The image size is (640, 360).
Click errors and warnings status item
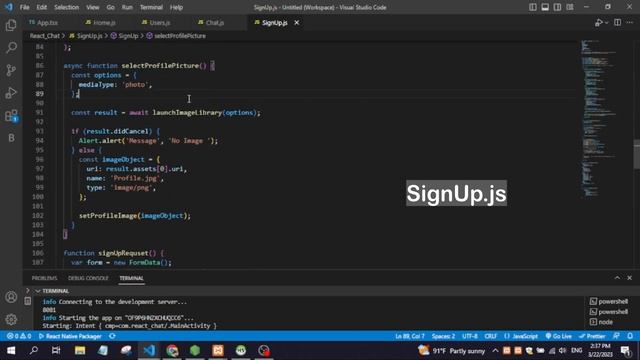19,336
